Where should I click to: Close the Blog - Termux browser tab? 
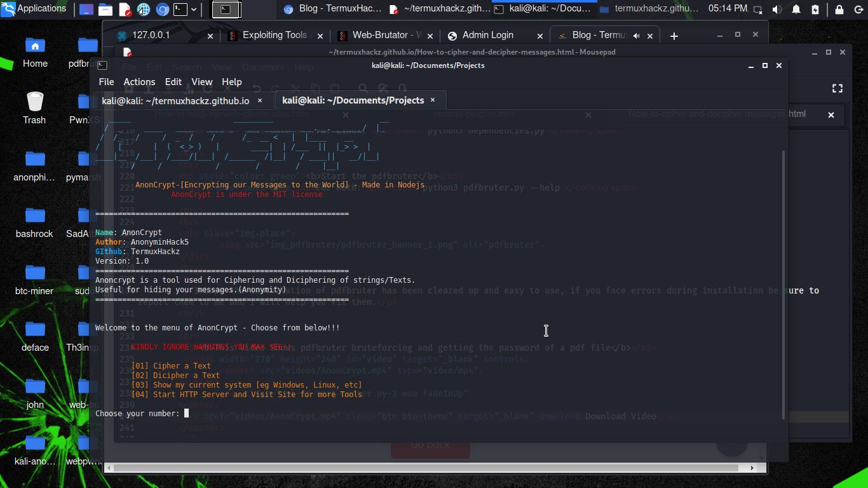[x=650, y=36]
